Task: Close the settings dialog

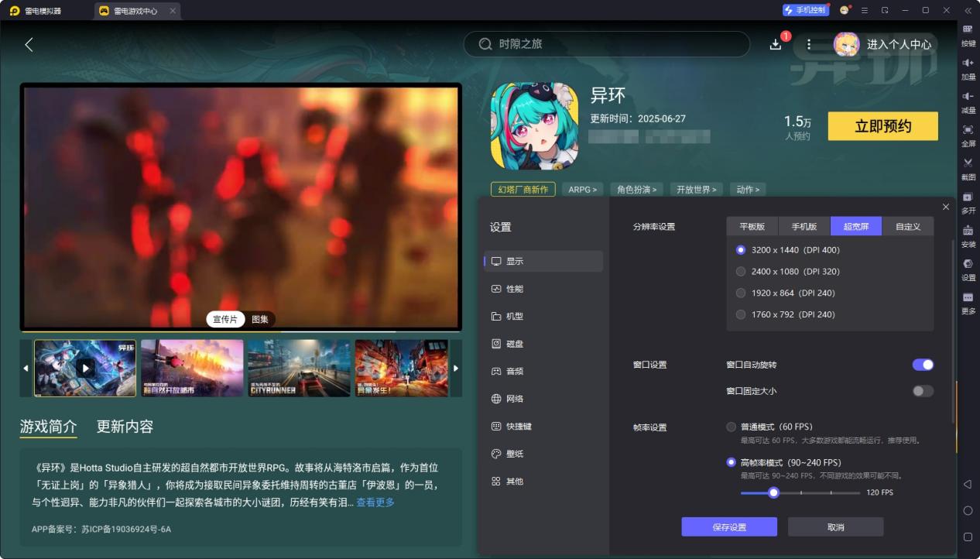Action: [946, 207]
